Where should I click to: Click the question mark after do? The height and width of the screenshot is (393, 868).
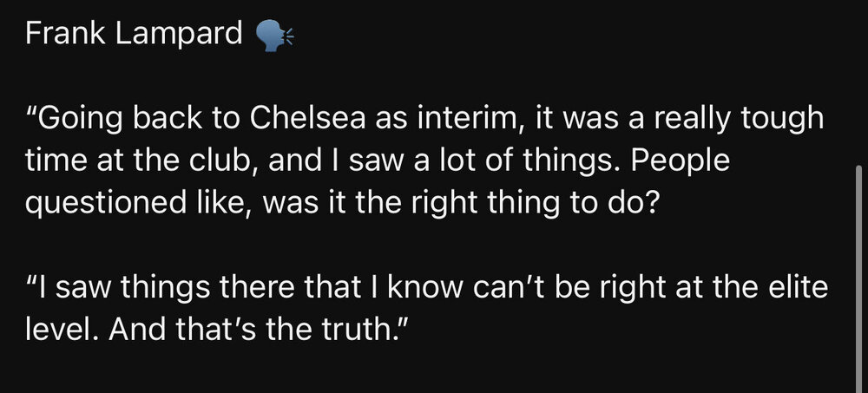pyautogui.click(x=651, y=203)
